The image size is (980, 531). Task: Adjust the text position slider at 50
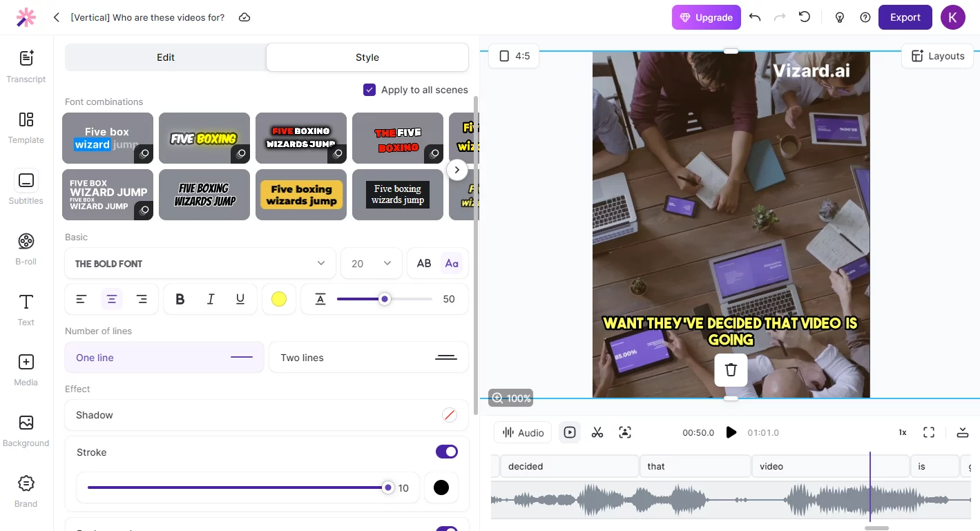coord(385,299)
